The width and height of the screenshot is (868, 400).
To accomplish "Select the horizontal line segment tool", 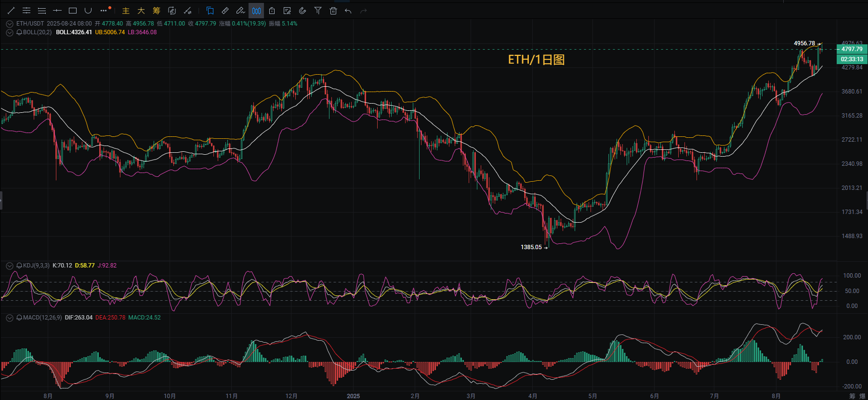I will coord(57,11).
